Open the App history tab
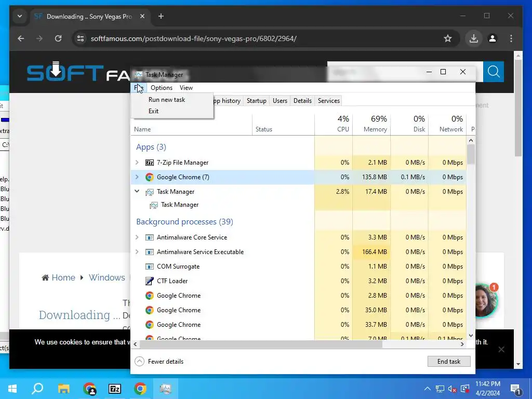The width and height of the screenshot is (532, 399). (x=228, y=101)
